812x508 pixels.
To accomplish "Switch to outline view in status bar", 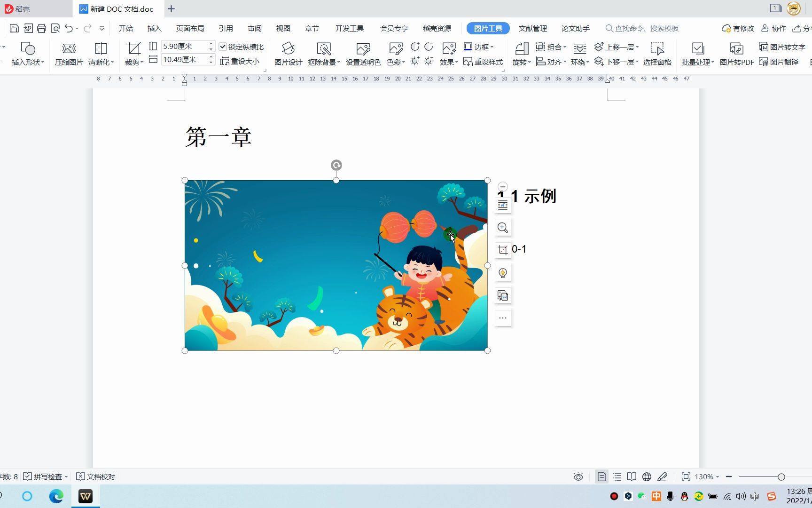I will point(617,477).
